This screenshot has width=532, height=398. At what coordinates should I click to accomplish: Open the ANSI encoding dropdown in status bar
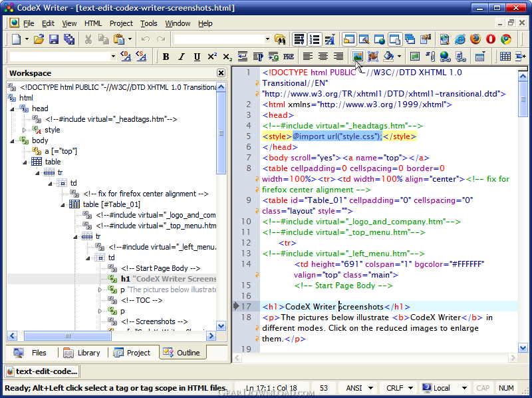370,388
